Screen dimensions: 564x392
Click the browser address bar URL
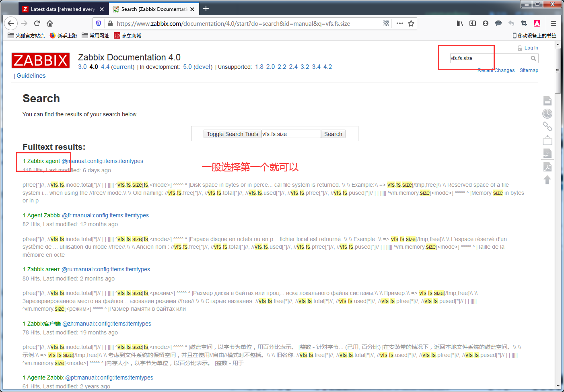(x=233, y=23)
